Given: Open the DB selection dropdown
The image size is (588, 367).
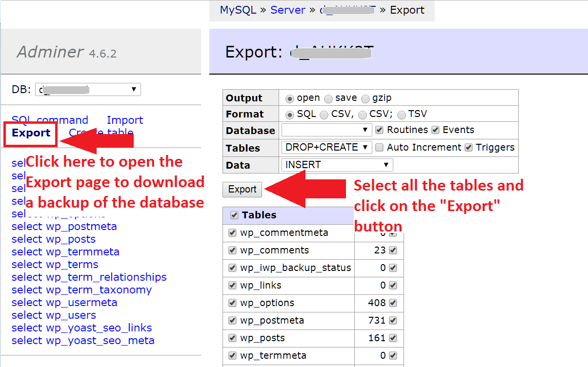Looking at the screenshot, I should tap(88, 89).
